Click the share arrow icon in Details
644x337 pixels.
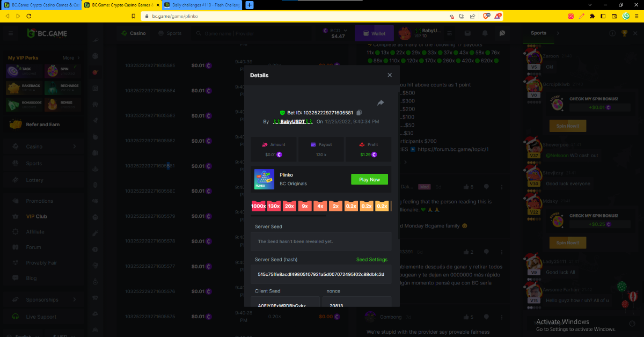point(380,102)
